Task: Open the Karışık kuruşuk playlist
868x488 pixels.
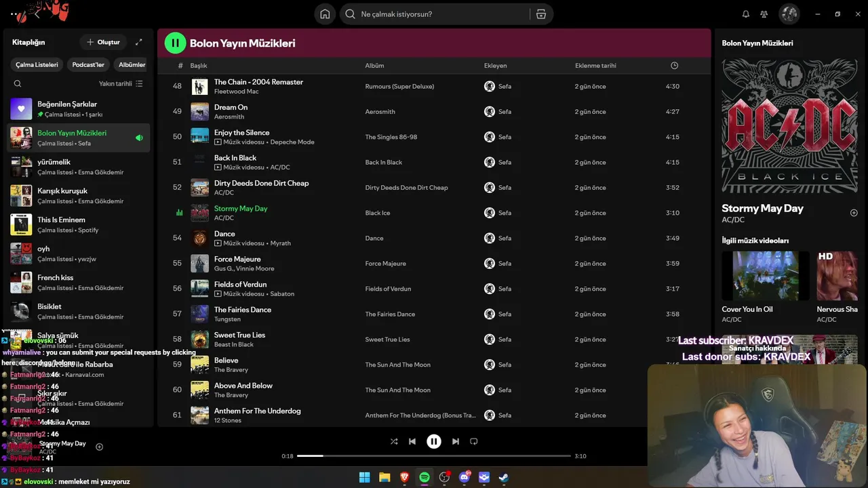Action: pyautogui.click(x=79, y=196)
